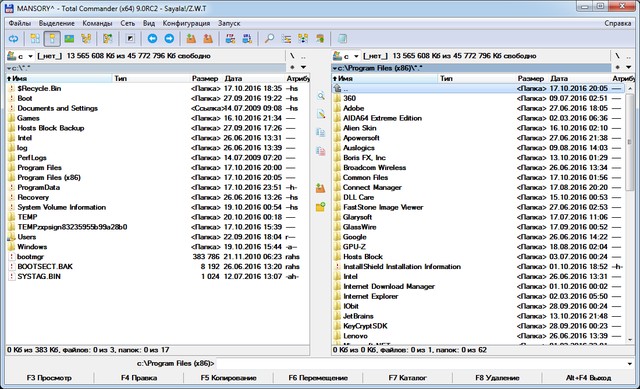Toggle the full details view toolbar icon
The image size is (640, 389).
click(52, 39)
